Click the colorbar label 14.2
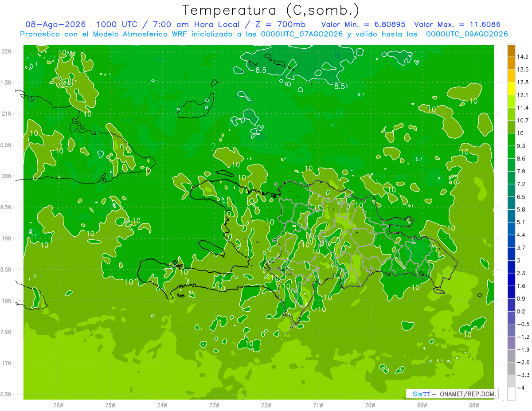 tap(523, 57)
